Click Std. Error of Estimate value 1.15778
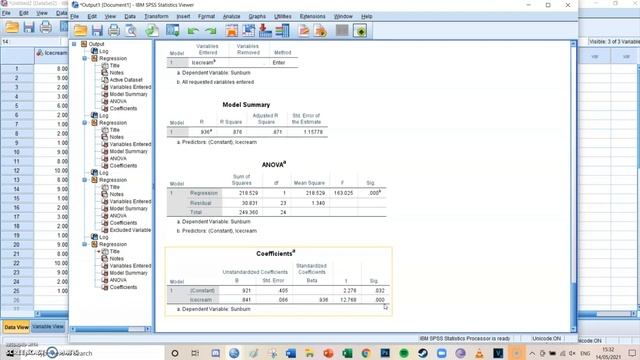 (313, 132)
